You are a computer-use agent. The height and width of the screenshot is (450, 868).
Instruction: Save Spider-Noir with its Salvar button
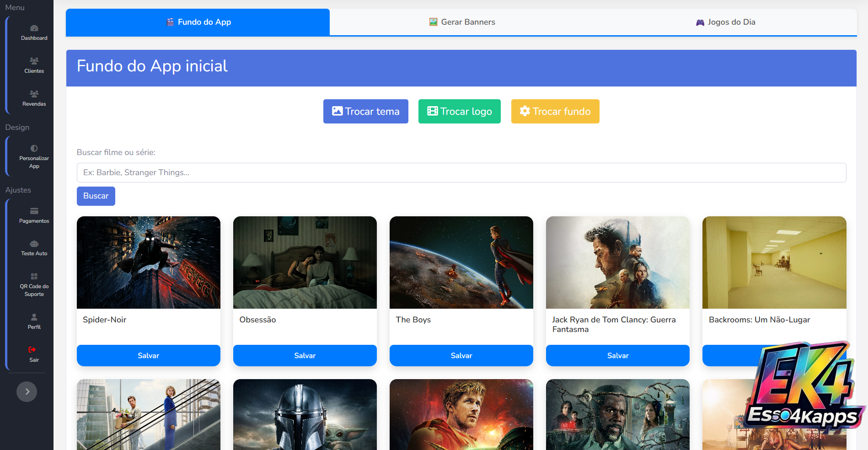pos(148,355)
